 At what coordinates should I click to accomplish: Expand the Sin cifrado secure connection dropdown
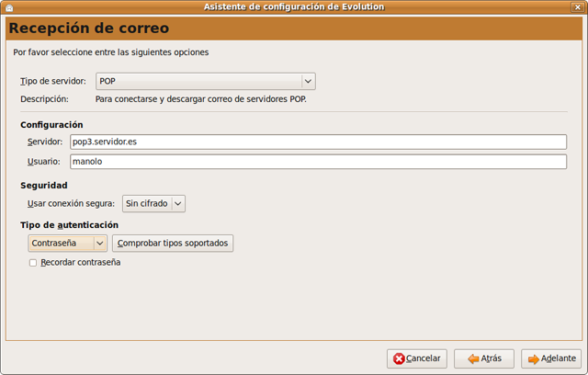pyautogui.click(x=153, y=203)
